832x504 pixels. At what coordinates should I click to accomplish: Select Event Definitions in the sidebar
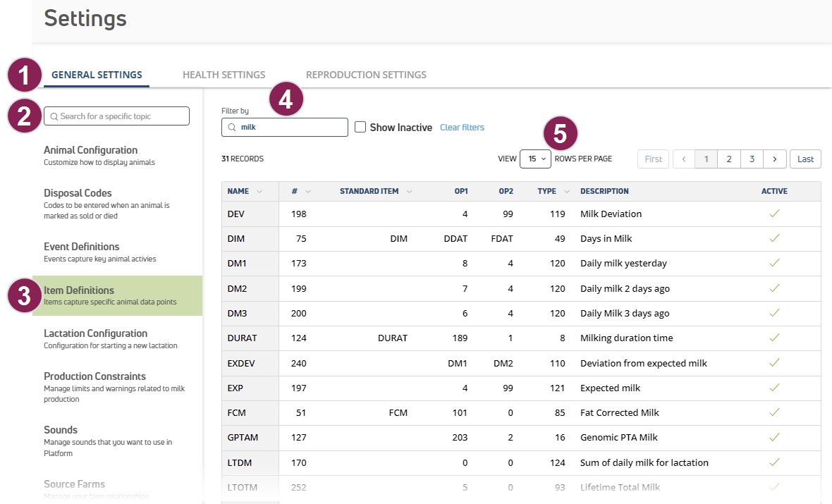[x=82, y=252]
